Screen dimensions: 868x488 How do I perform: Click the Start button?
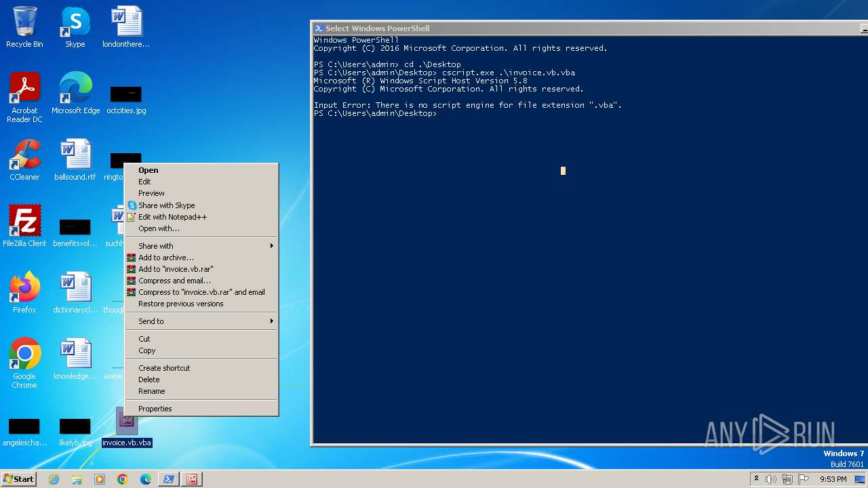(19, 479)
